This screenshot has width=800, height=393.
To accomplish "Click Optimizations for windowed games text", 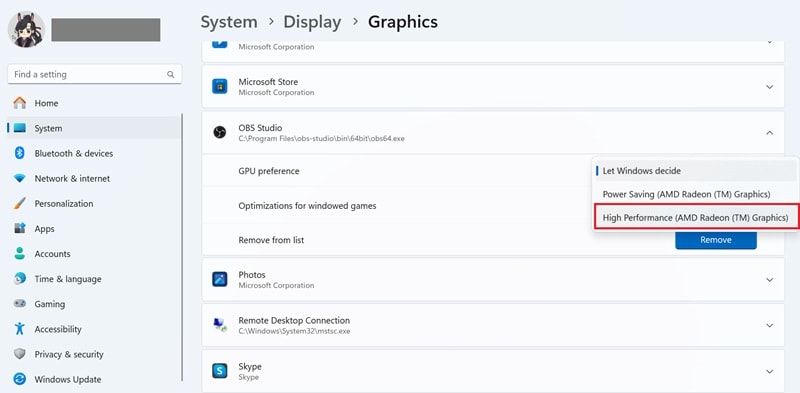I will point(307,206).
